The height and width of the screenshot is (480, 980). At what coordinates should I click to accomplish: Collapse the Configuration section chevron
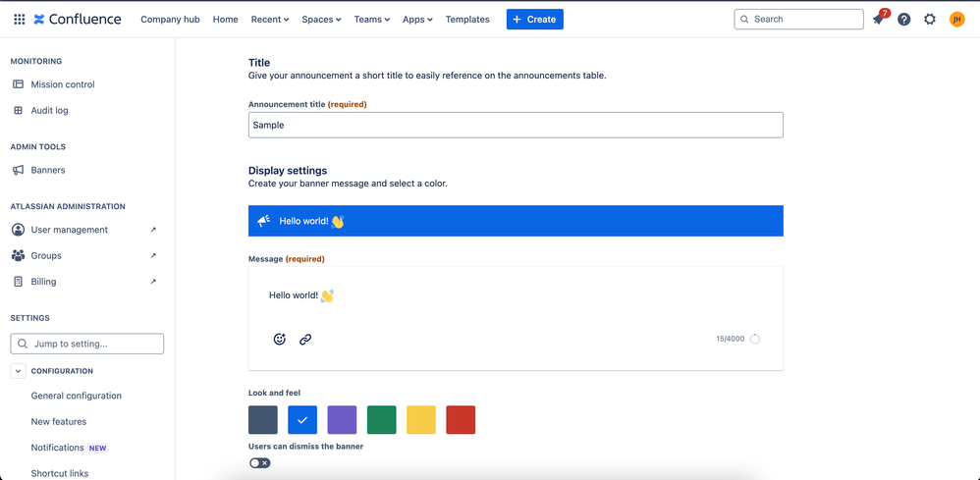point(18,371)
